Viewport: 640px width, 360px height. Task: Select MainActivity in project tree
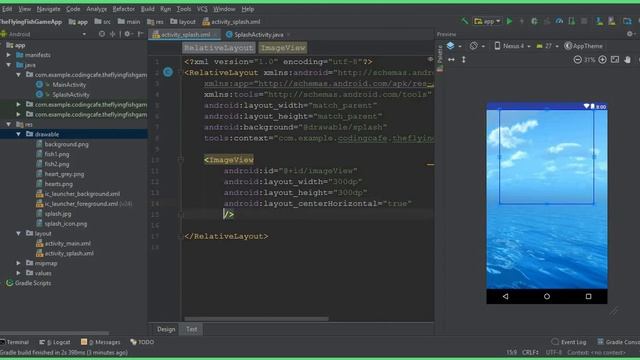point(69,85)
